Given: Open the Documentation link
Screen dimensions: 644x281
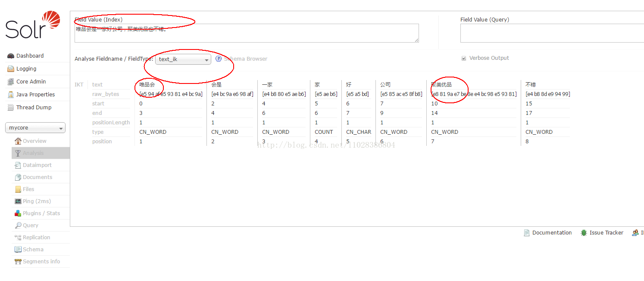Looking at the screenshot, I should pos(552,233).
